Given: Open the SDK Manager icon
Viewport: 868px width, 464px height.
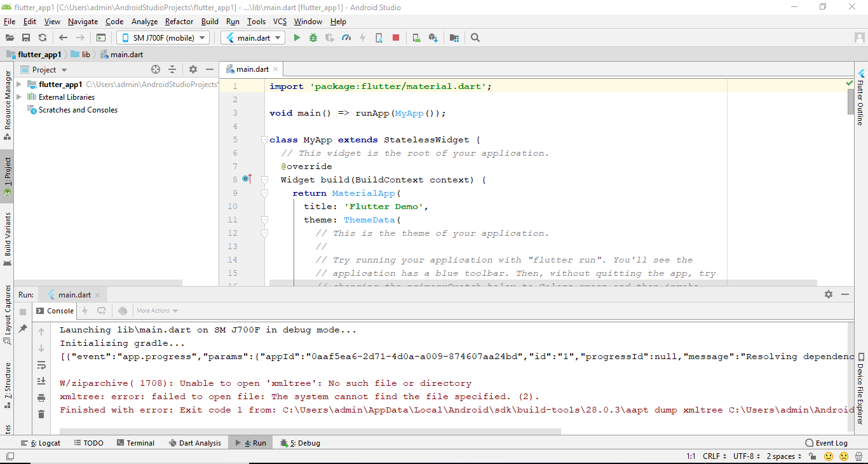Looking at the screenshot, I should (433, 38).
